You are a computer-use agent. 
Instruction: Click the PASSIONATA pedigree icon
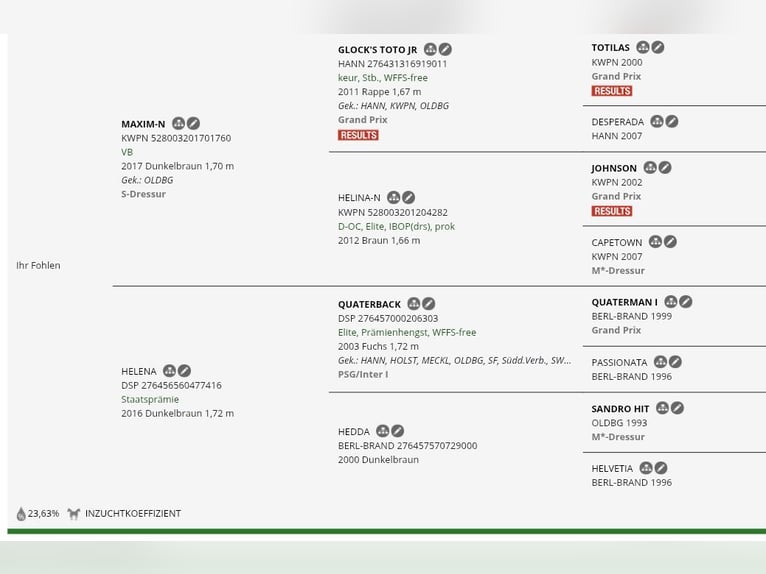[660, 362]
